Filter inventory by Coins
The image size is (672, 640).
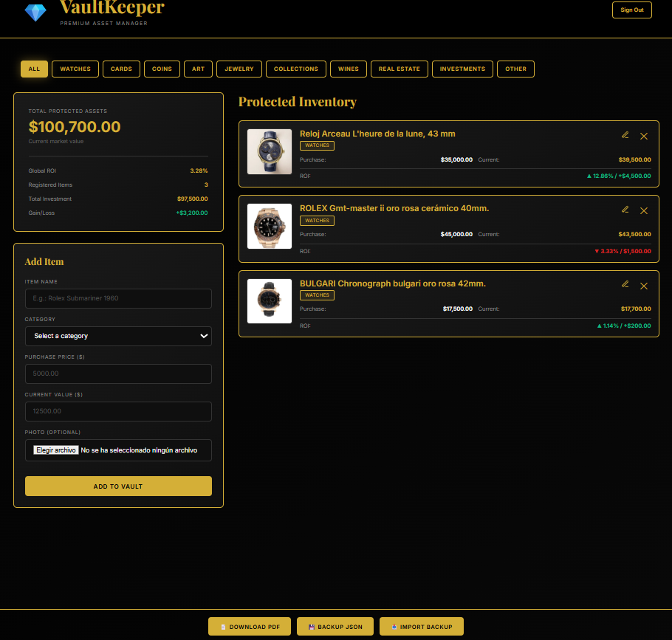[x=162, y=69]
